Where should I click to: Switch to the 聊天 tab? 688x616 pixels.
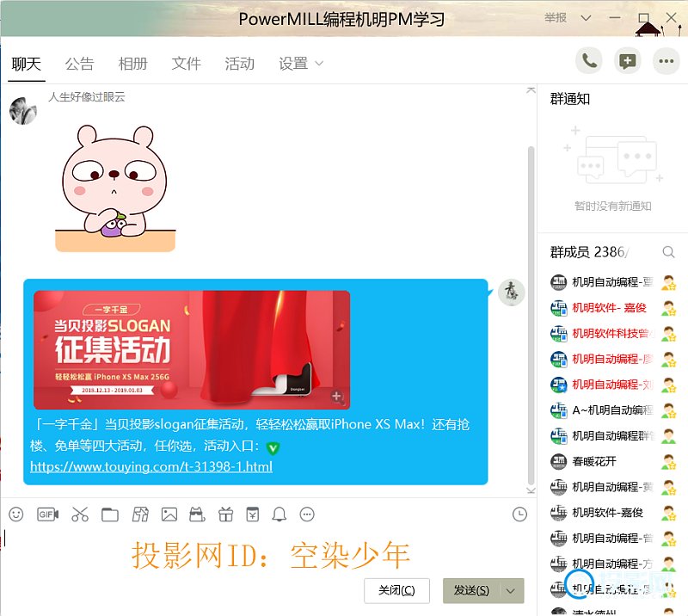pyautogui.click(x=26, y=64)
